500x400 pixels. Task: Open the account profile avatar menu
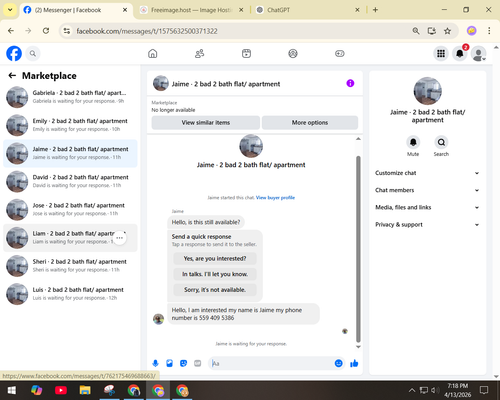pos(479,53)
